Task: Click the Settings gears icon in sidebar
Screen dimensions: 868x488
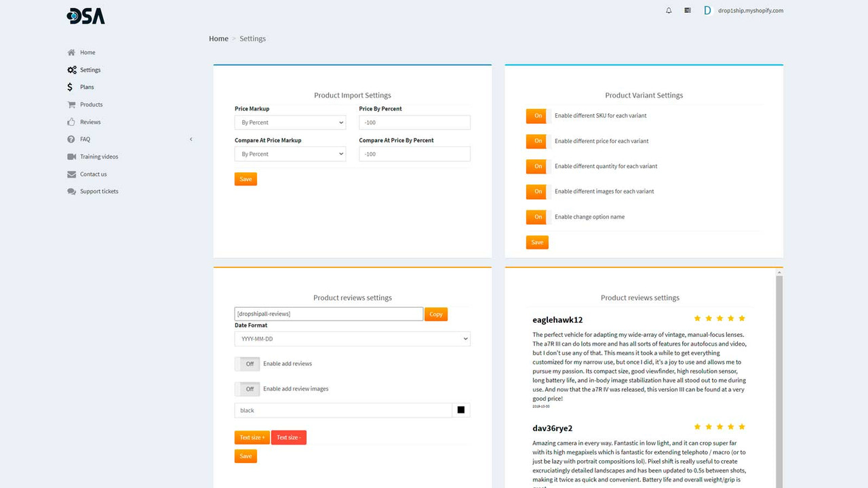Action: pos(72,70)
